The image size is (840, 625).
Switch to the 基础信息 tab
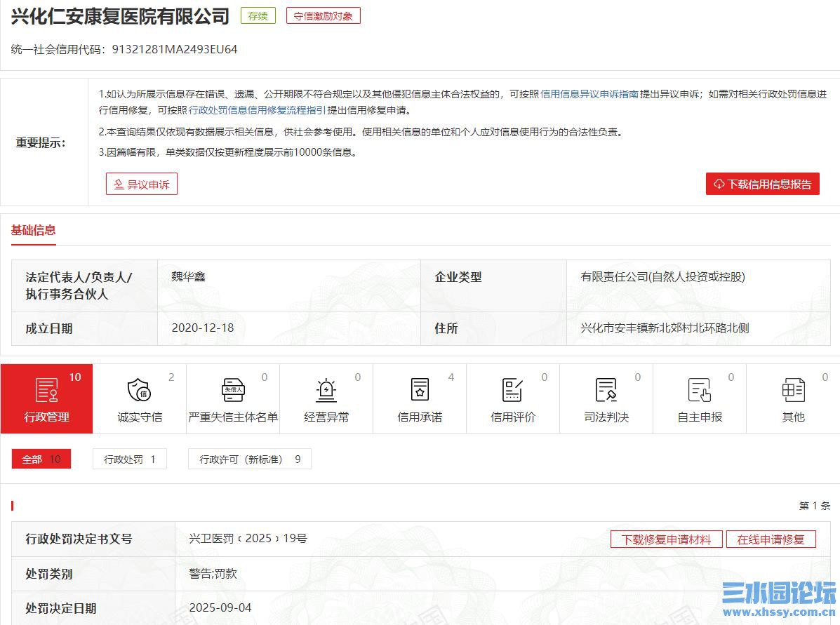[33, 230]
